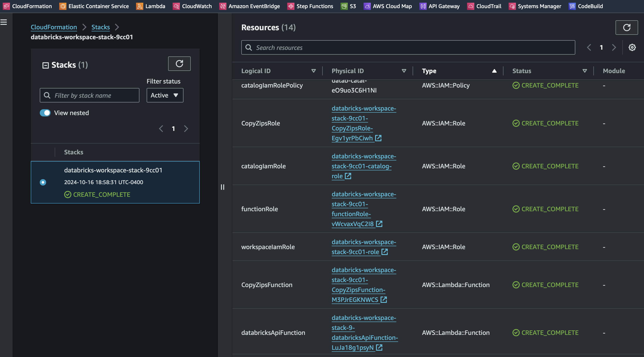The height and width of the screenshot is (357, 644).
Task: Sort by Status column
Action: [585, 71]
